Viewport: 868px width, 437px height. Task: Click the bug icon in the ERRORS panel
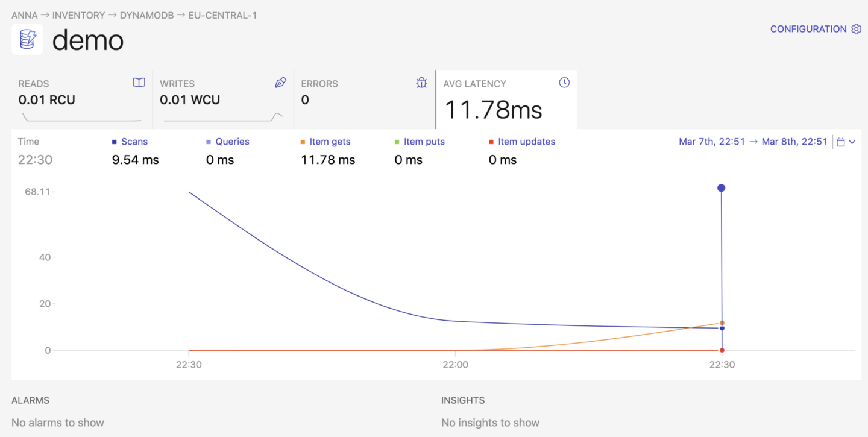point(421,83)
